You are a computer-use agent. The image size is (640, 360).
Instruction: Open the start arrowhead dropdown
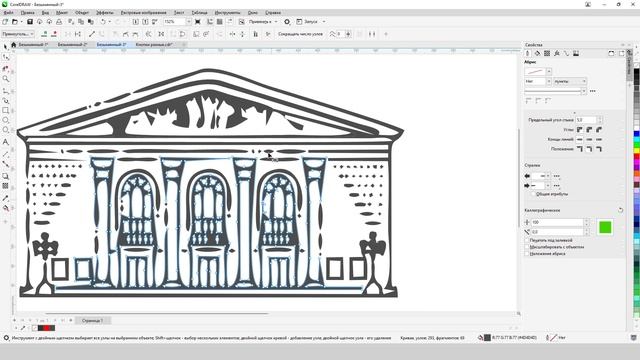(x=548, y=176)
